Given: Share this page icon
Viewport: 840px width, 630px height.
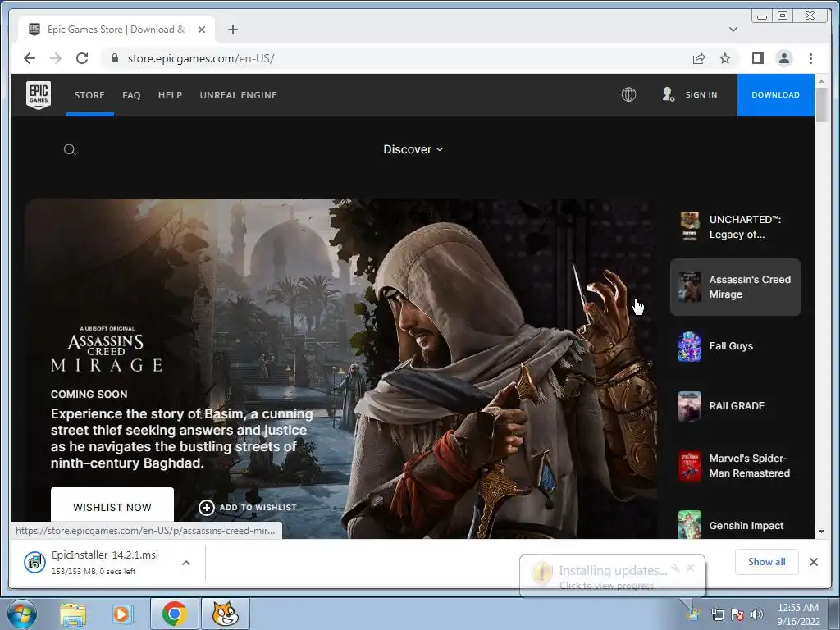Looking at the screenshot, I should click(x=699, y=58).
